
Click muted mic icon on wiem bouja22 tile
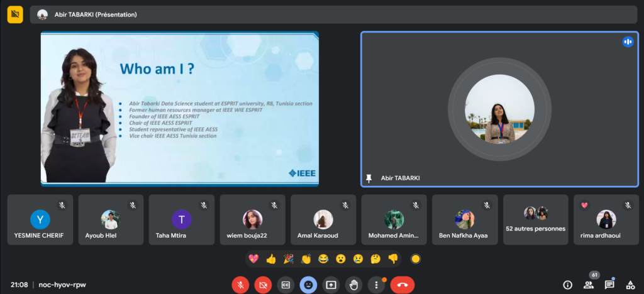(274, 205)
